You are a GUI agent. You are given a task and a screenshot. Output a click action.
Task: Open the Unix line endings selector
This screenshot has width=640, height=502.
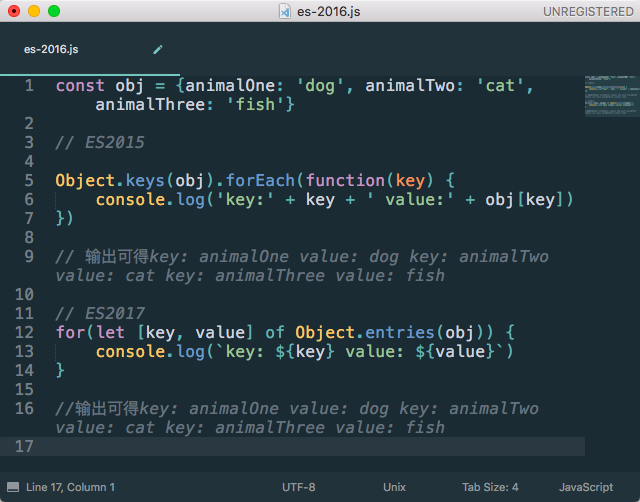tap(394, 487)
